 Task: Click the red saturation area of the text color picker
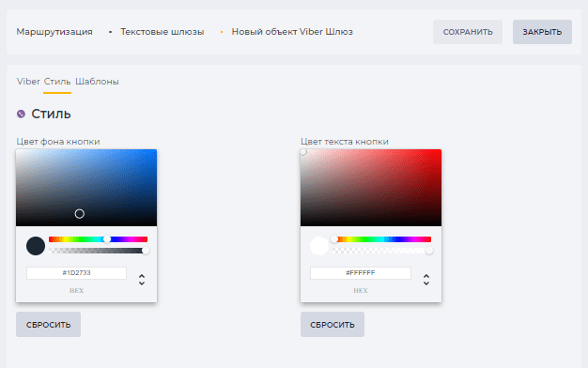371,188
